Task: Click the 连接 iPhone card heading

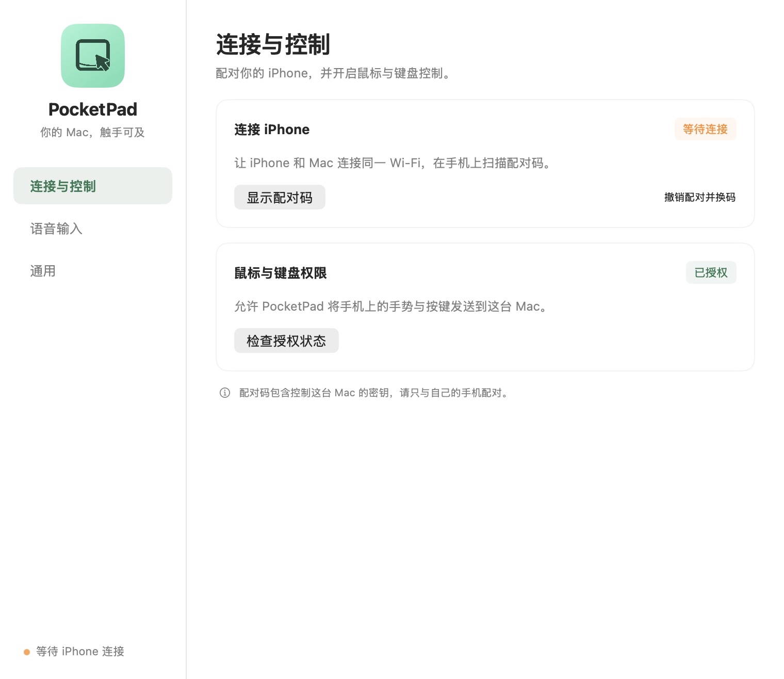Action: coord(272,130)
